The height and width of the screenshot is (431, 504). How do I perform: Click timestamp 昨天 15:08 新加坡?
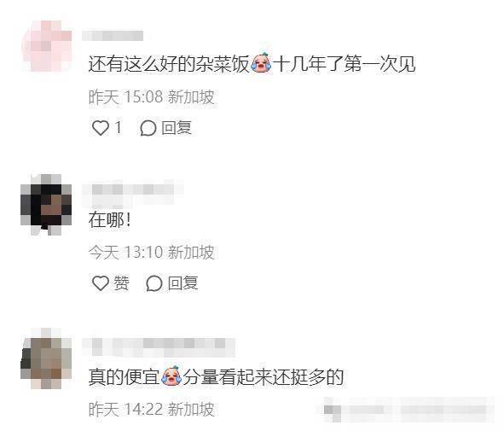[x=152, y=96]
